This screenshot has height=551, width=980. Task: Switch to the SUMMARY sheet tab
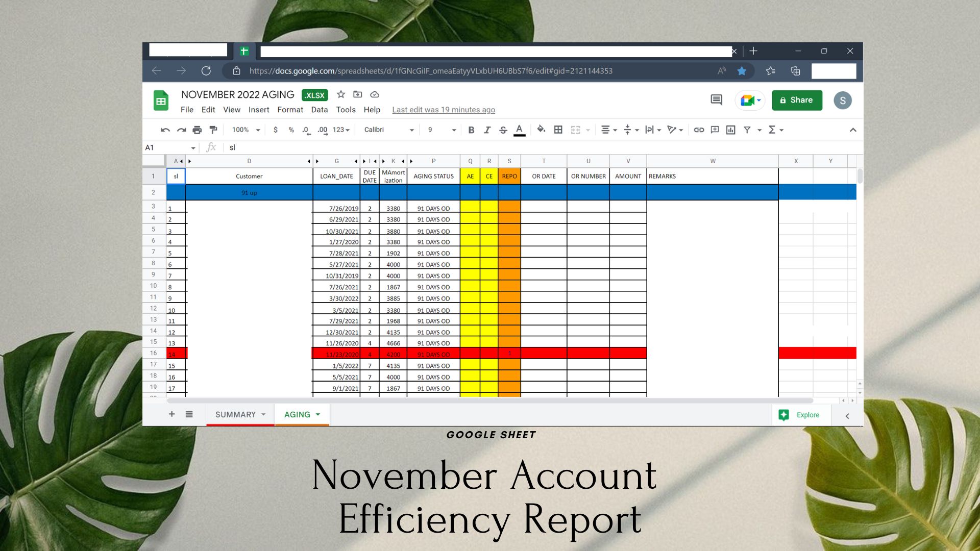(235, 414)
